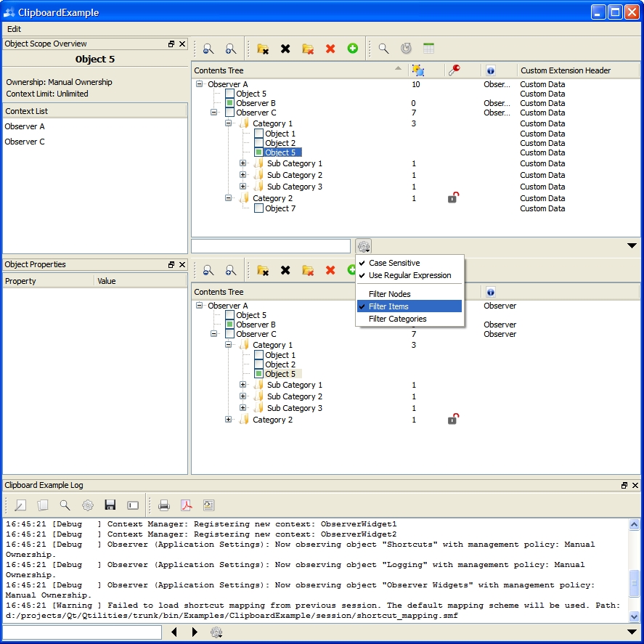
Task: Open the Edit menu
Action: coord(13,29)
